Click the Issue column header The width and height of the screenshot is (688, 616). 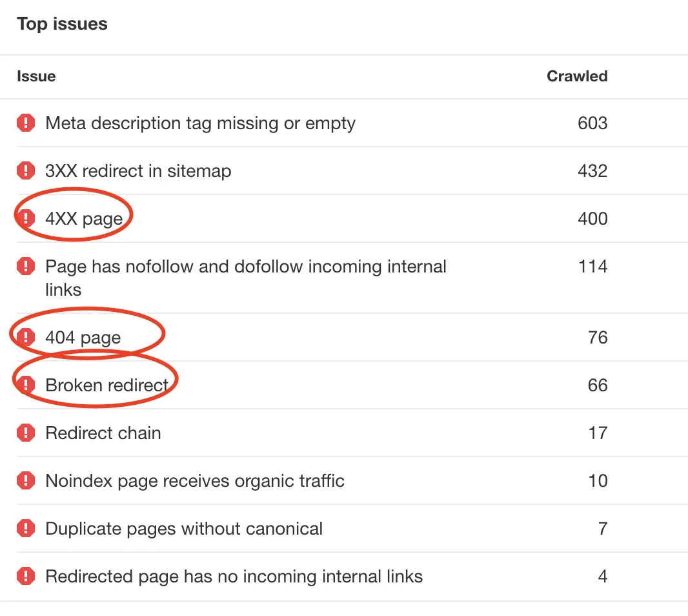pyautogui.click(x=36, y=76)
